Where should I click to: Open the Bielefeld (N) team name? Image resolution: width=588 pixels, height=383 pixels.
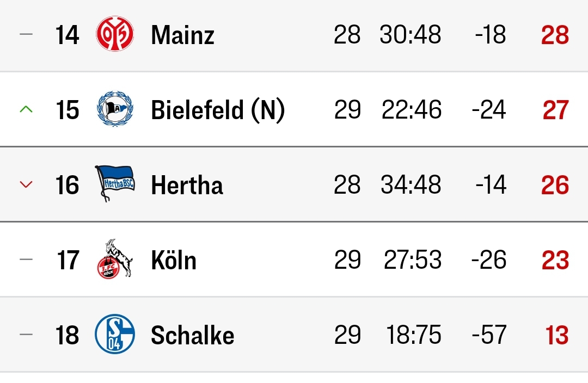point(218,110)
